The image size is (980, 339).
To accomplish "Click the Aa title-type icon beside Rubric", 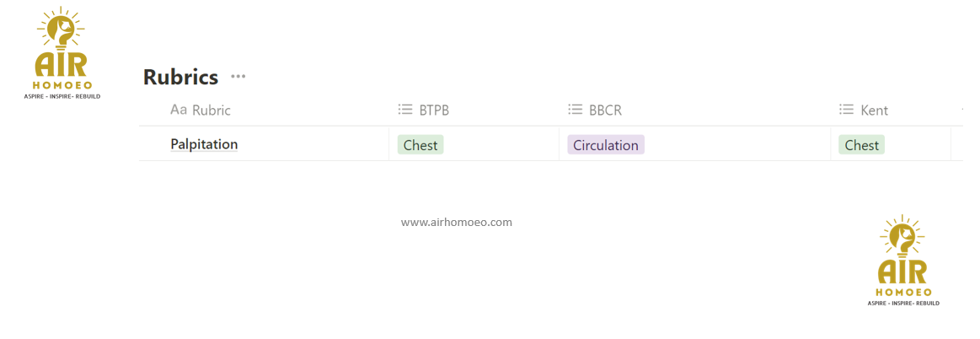I will coord(179,110).
